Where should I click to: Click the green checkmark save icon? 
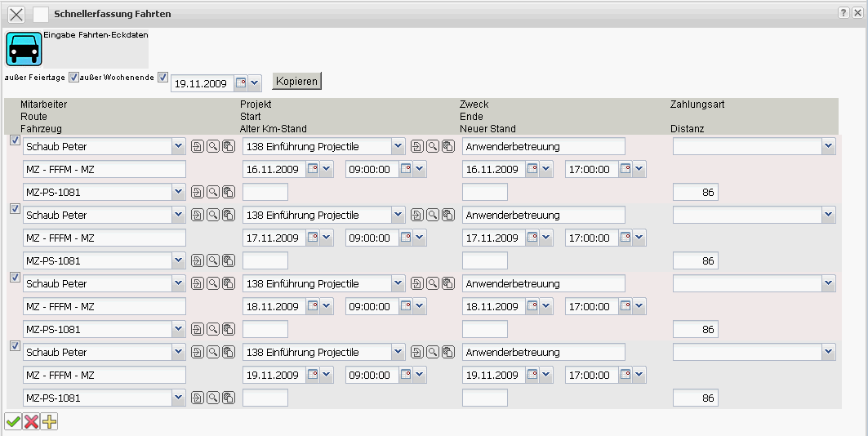(13, 421)
